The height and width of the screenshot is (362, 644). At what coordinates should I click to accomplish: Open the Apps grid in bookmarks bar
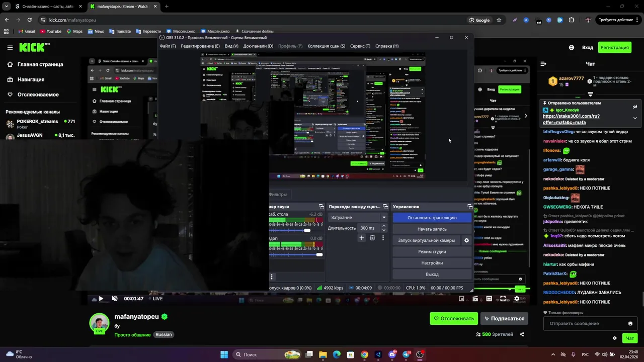(x=6, y=31)
